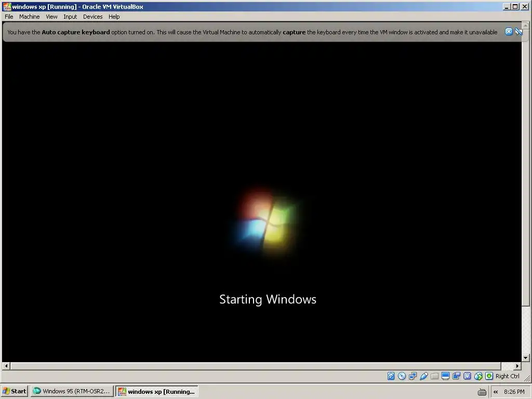Click the vertical scrollbar down arrow

526,357
